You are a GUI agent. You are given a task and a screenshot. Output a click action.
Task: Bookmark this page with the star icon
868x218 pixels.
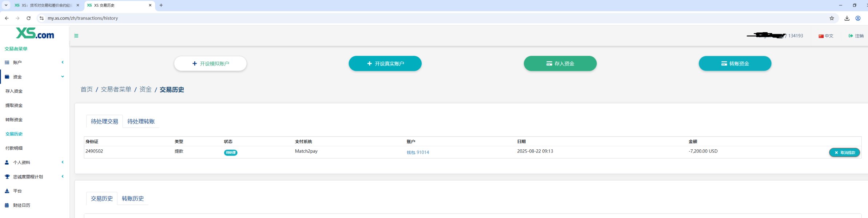832,18
